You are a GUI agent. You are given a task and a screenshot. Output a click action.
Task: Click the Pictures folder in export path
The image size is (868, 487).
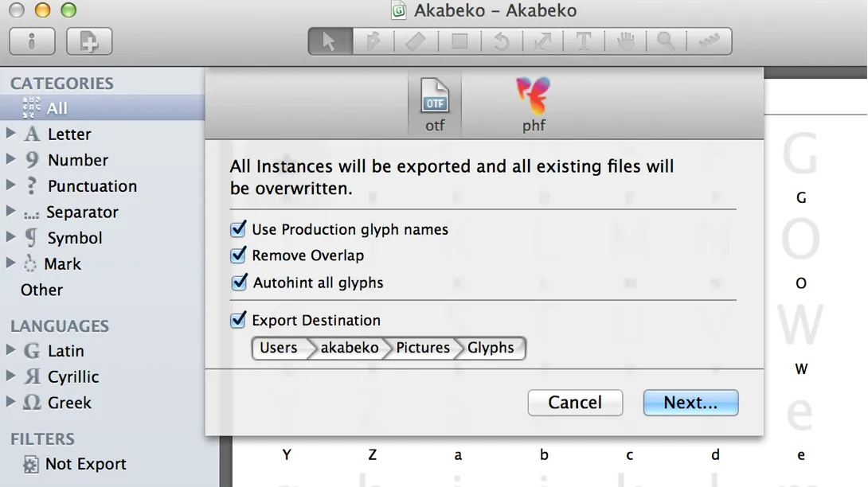pos(422,348)
